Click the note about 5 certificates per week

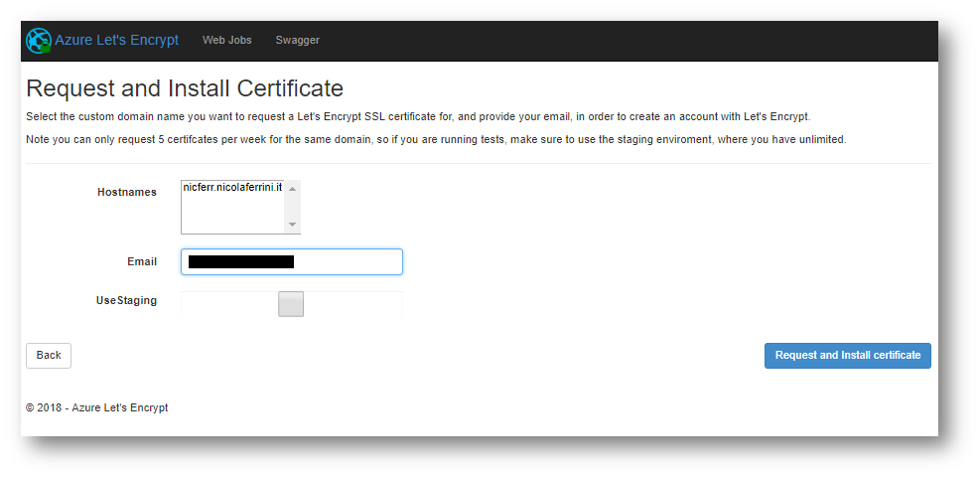point(436,139)
